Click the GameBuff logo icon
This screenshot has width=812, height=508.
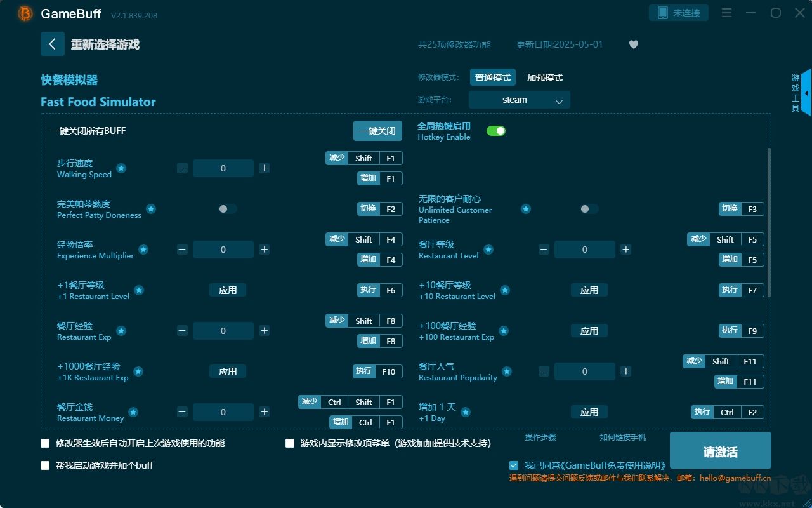pyautogui.click(x=25, y=13)
